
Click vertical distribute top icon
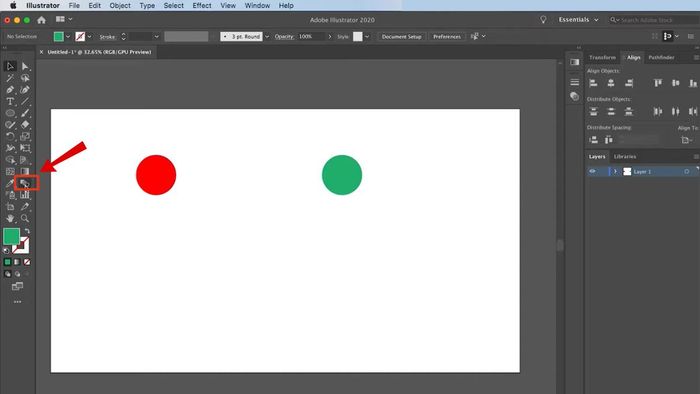click(x=593, y=112)
